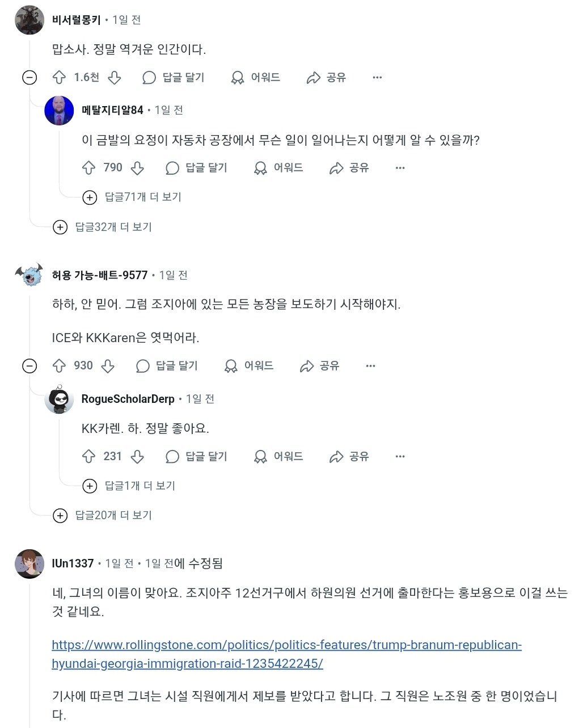Downvote 메탈지티알84's reply

pos(137,168)
